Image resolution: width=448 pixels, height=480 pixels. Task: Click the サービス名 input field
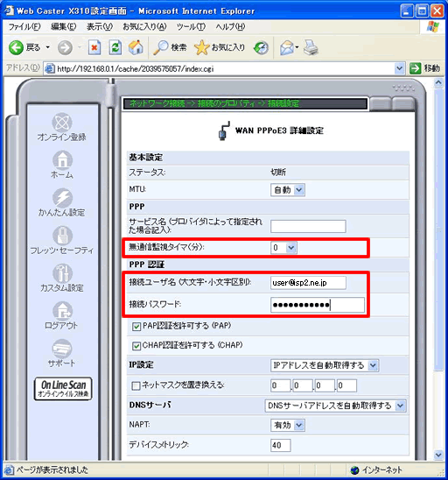click(308, 227)
